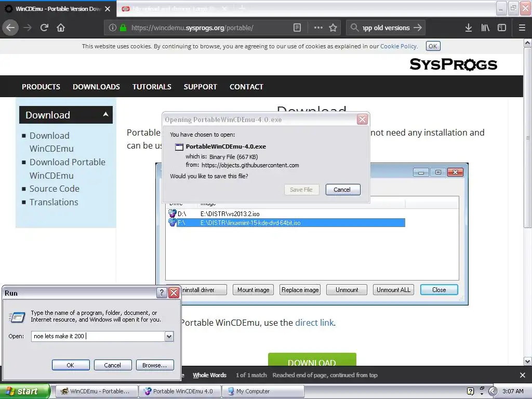Open the Firefox hamburger menu
The image size is (532, 399).
click(522, 28)
